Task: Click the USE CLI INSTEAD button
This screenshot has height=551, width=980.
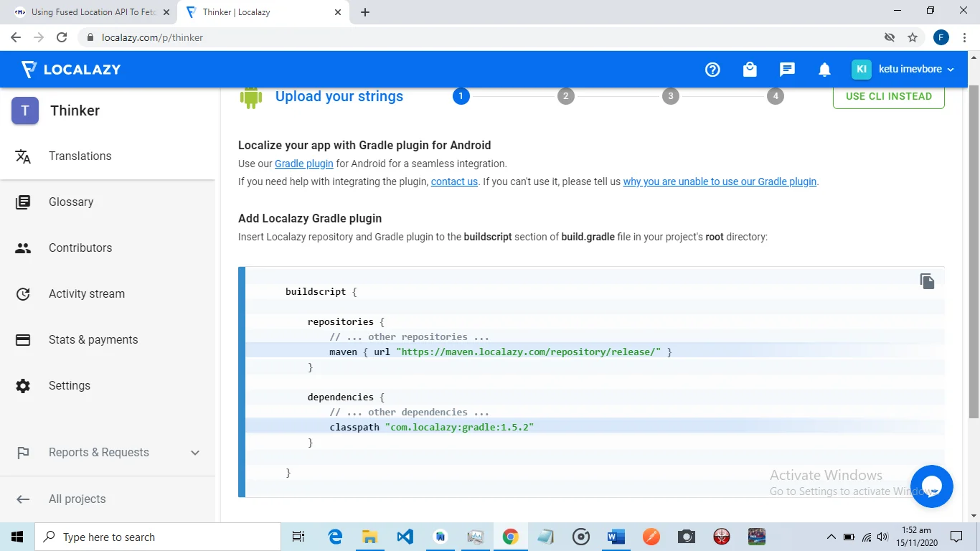Action: point(889,97)
